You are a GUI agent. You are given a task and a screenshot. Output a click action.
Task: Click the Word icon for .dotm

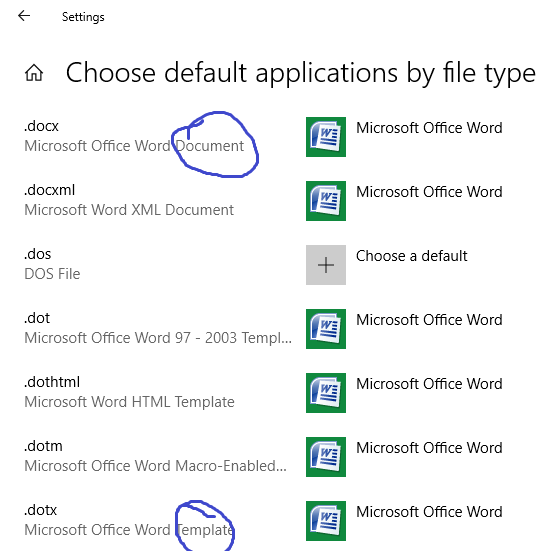(326, 457)
